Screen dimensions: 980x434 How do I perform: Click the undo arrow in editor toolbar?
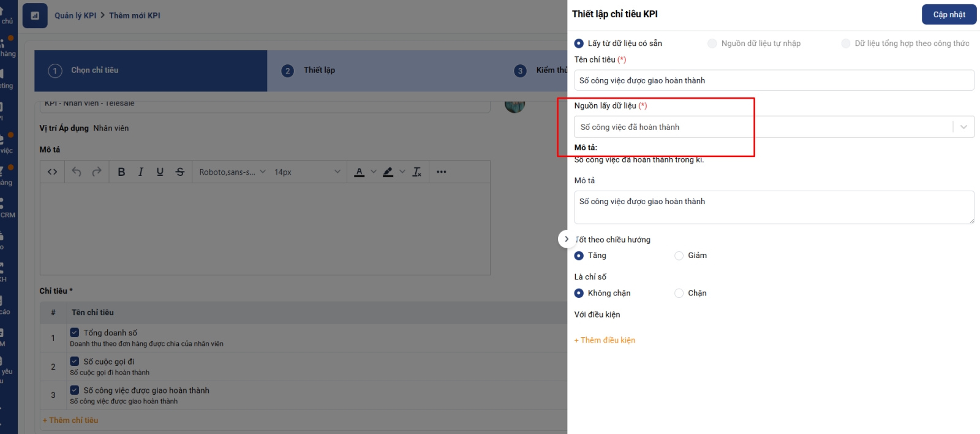[77, 172]
